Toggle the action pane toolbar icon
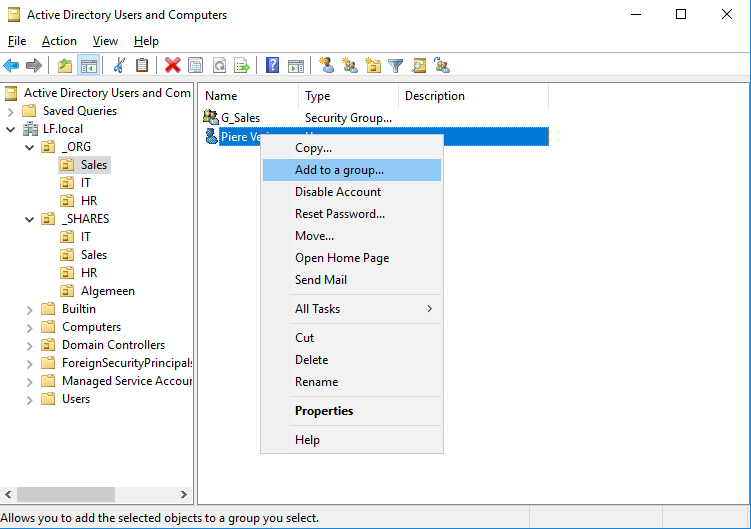The height and width of the screenshot is (529, 751). click(296, 66)
